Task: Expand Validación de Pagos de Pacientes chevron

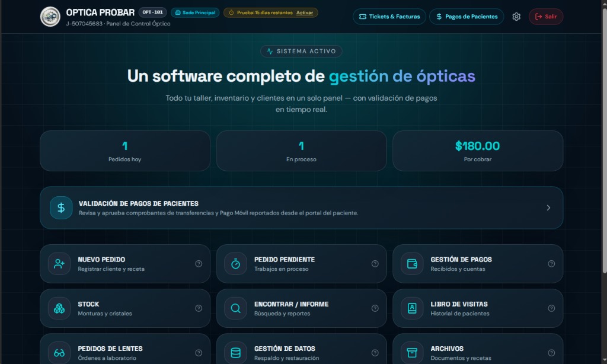Action: pyautogui.click(x=548, y=208)
